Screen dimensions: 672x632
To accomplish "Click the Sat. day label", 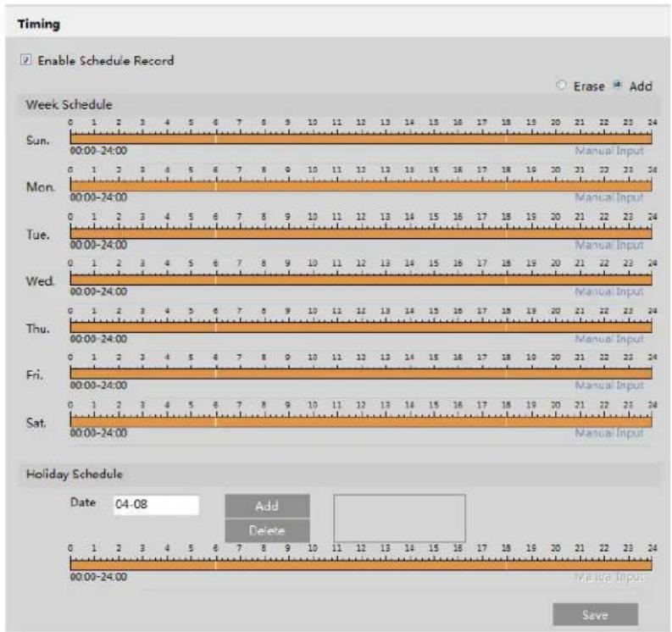I will 36,423.
